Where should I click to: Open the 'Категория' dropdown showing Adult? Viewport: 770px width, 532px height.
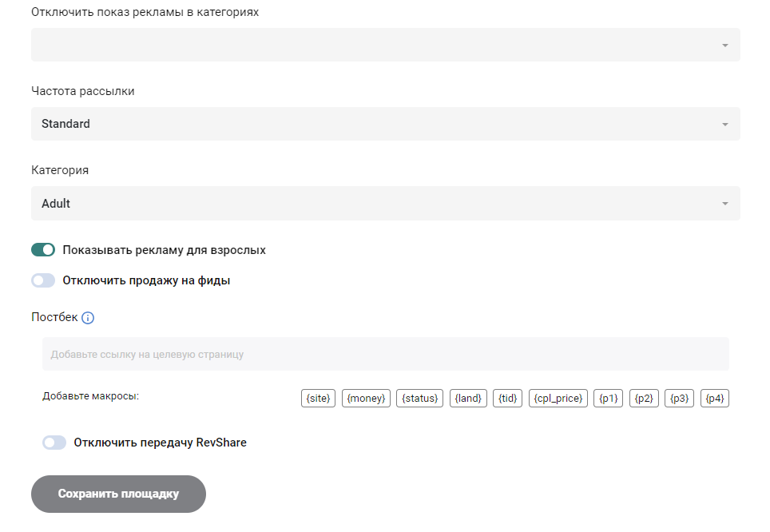[386, 204]
